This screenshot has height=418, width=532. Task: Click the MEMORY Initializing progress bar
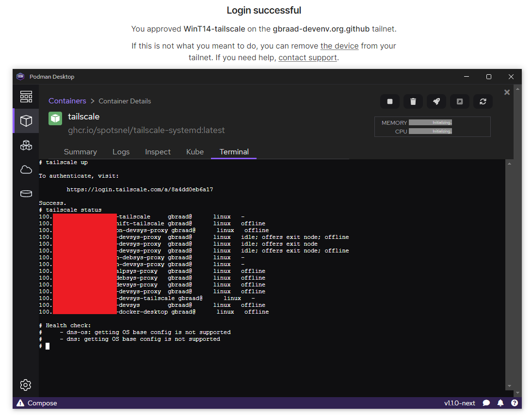[x=430, y=122]
